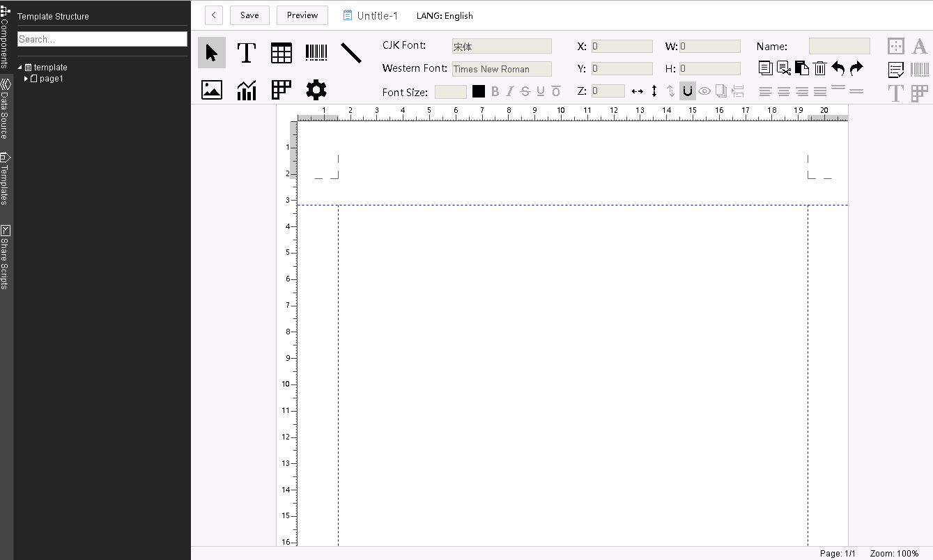
Task: Open the Western Font selector
Action: coord(502,69)
